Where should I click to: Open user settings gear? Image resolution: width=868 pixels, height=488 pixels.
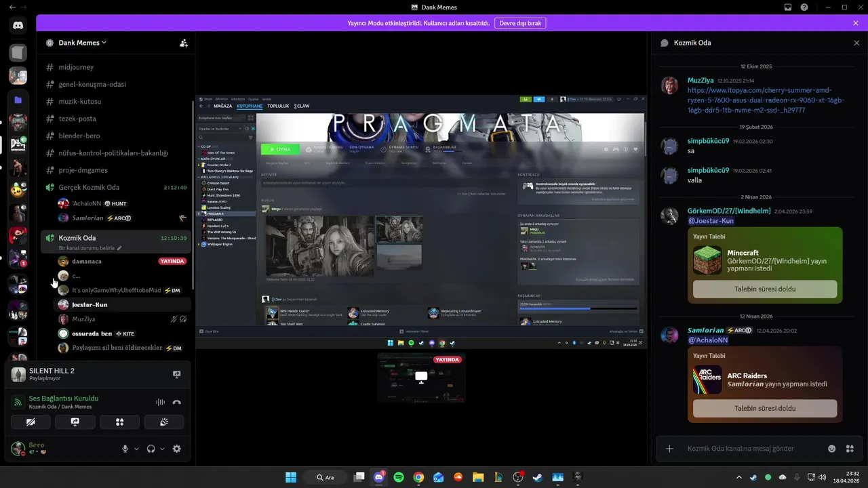(177, 449)
